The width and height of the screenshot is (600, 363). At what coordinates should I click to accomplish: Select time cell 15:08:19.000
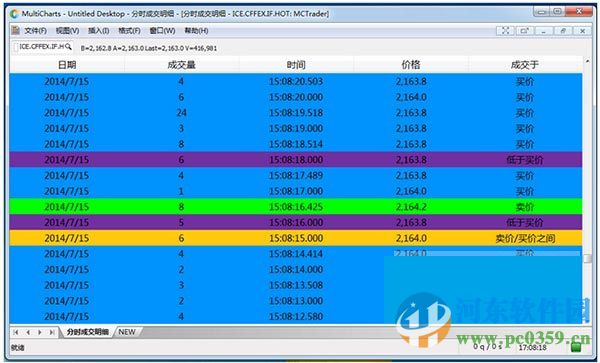[296, 129]
